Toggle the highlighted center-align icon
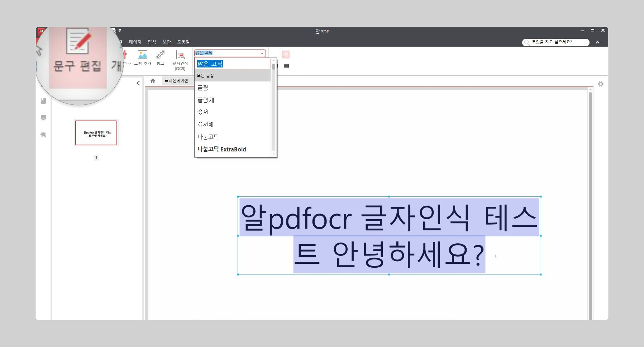Viewport: 644px width, 347px height. [286, 55]
